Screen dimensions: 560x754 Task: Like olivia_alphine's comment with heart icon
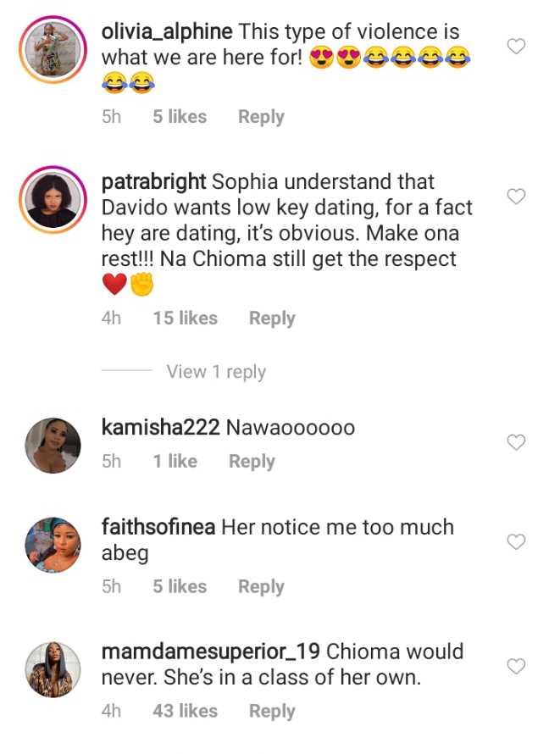516,47
